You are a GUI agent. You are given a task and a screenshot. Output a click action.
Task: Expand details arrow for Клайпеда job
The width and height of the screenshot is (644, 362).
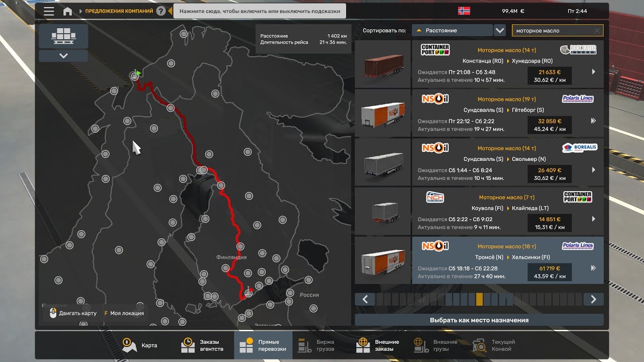(x=593, y=219)
